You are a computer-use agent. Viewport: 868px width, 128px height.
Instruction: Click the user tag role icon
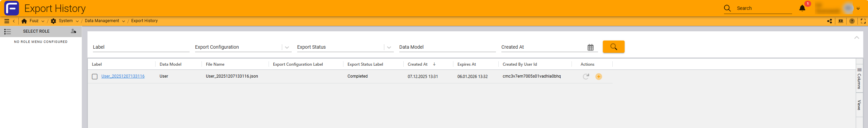coord(73,31)
